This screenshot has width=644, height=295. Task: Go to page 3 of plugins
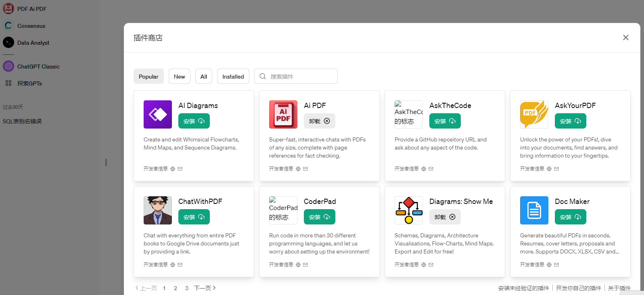pos(187,288)
